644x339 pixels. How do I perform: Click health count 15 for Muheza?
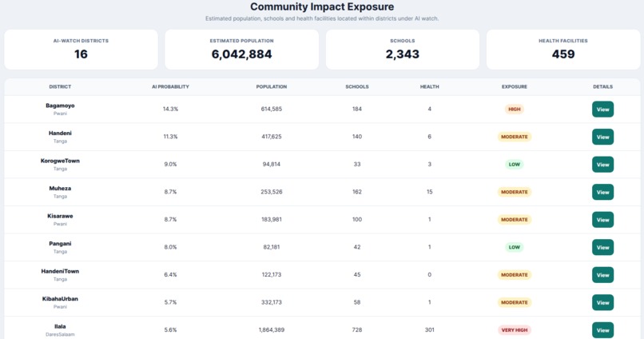pos(430,191)
